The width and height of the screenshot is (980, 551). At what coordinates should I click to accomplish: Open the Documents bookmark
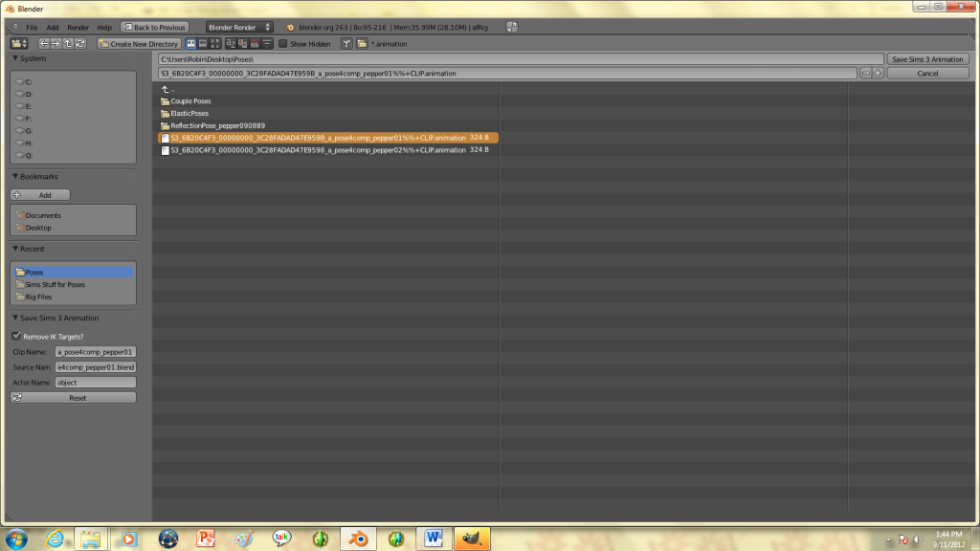[x=73, y=215]
